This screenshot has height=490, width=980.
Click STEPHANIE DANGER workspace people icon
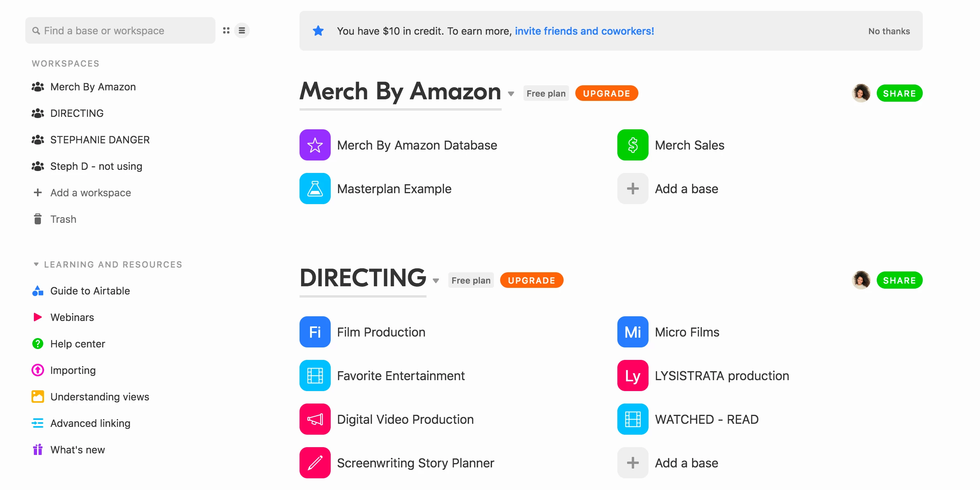[38, 139]
